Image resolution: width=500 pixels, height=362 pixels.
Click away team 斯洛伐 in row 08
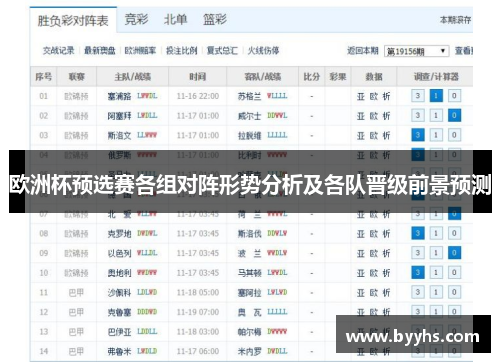coord(249,234)
